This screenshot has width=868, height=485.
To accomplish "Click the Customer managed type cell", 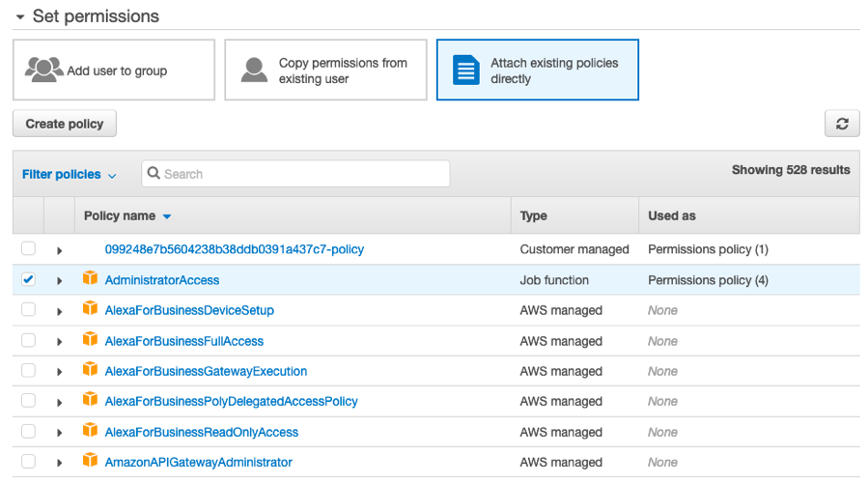I will (x=574, y=249).
